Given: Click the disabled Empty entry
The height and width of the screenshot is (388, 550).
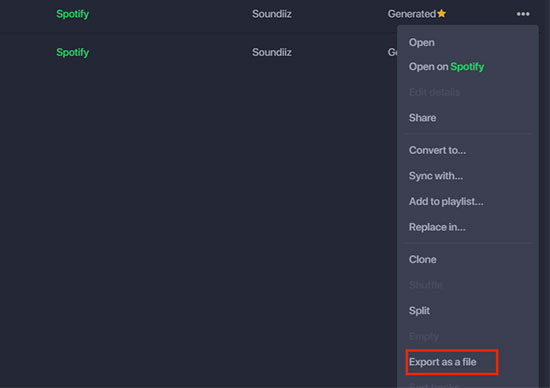Looking at the screenshot, I should point(424,337).
